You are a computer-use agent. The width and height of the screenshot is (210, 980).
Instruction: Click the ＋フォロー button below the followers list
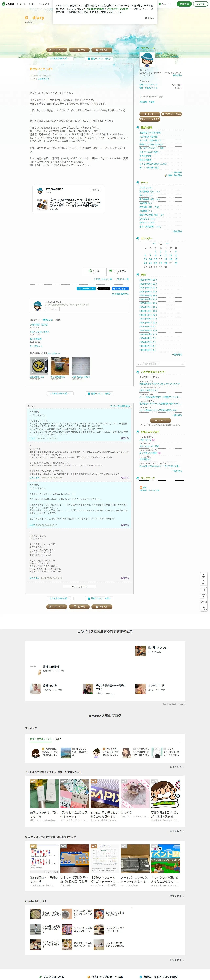(160, 420)
